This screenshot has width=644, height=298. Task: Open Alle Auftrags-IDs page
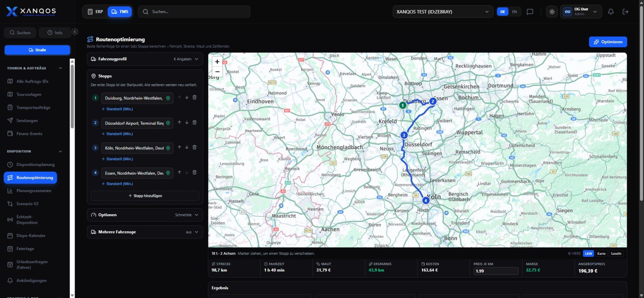click(x=32, y=81)
